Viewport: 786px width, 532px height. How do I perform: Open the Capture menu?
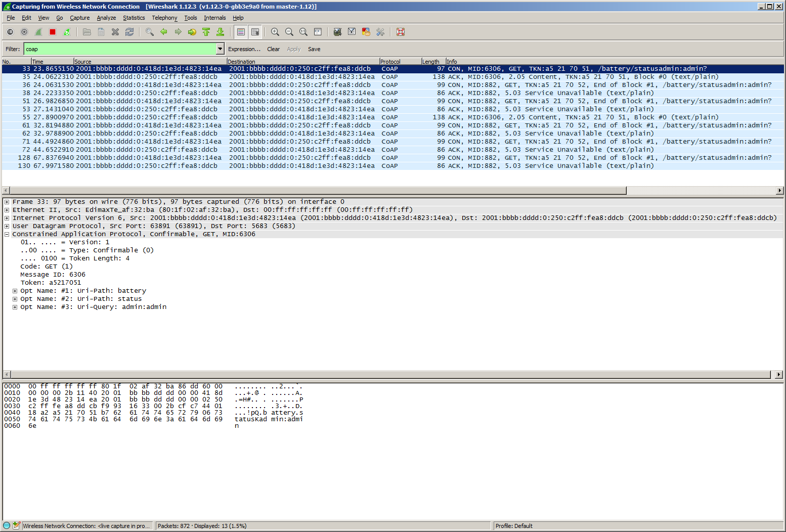coord(79,18)
